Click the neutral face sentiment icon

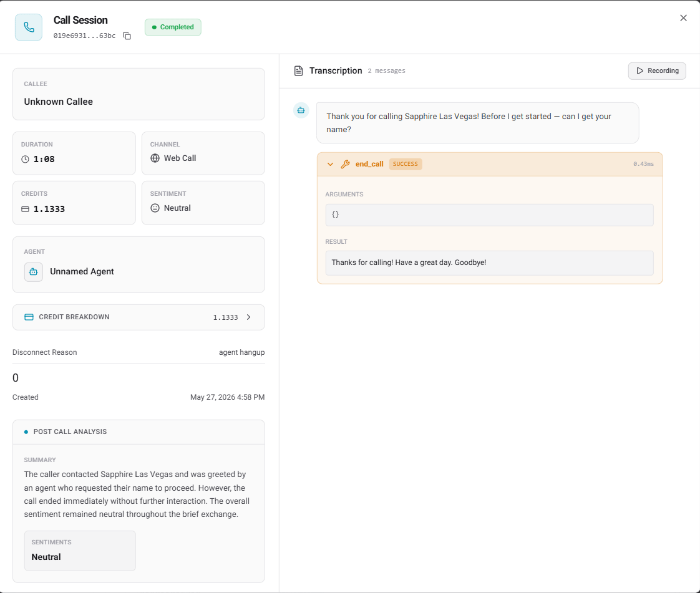(155, 208)
